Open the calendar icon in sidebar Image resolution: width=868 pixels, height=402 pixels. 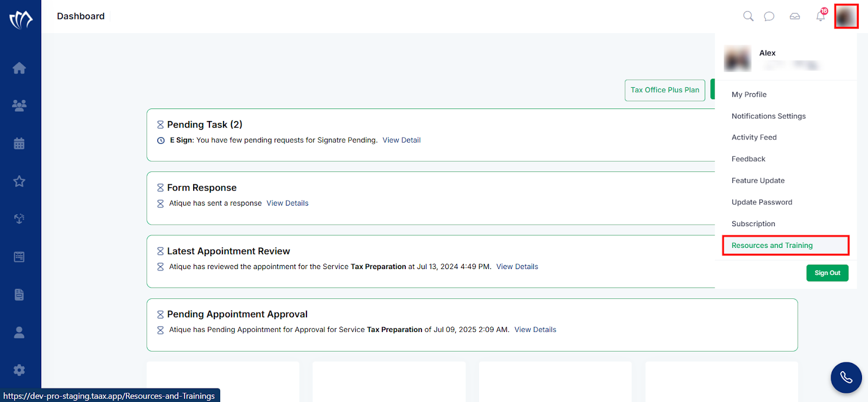point(20,143)
